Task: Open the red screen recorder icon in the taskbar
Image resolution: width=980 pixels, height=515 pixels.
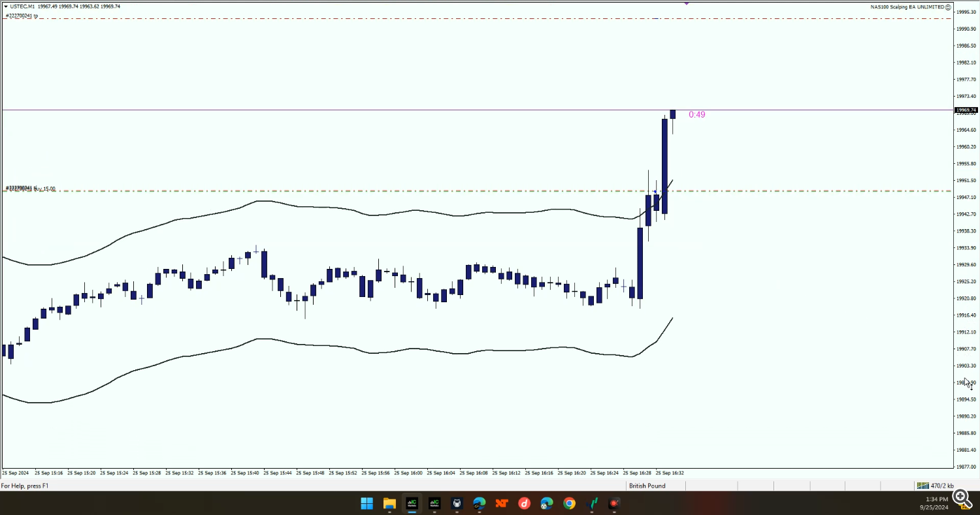Action: pyautogui.click(x=614, y=503)
